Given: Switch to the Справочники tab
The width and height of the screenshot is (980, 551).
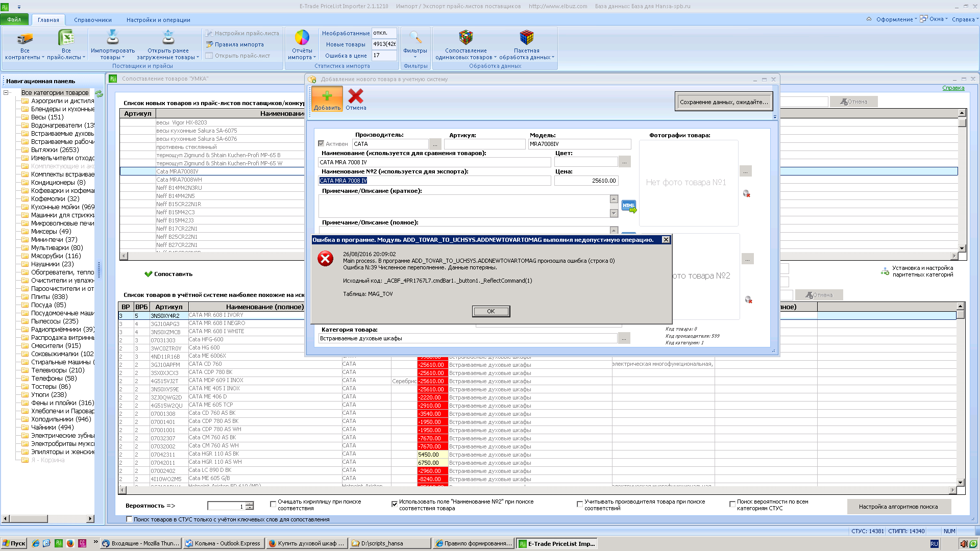Looking at the screenshot, I should click(x=93, y=20).
